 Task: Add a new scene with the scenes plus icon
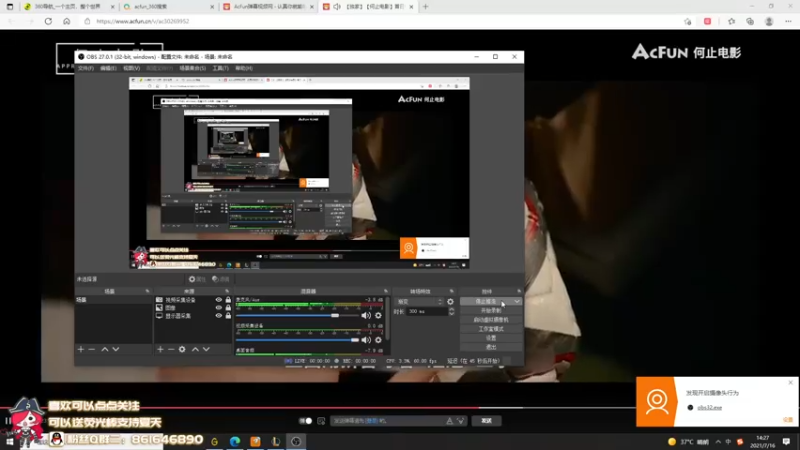[81, 349]
